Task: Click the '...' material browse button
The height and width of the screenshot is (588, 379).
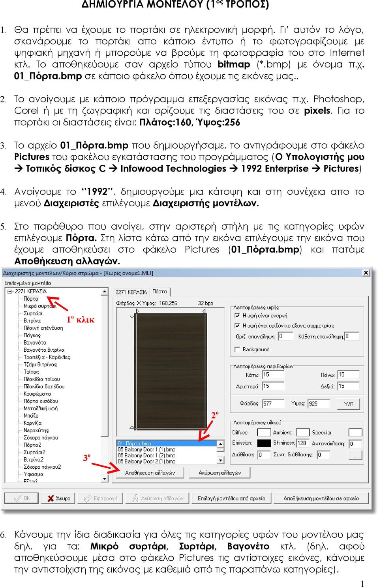Action: (x=355, y=455)
